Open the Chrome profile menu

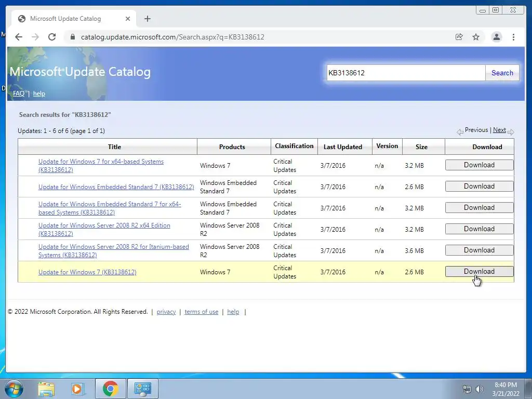click(x=496, y=37)
